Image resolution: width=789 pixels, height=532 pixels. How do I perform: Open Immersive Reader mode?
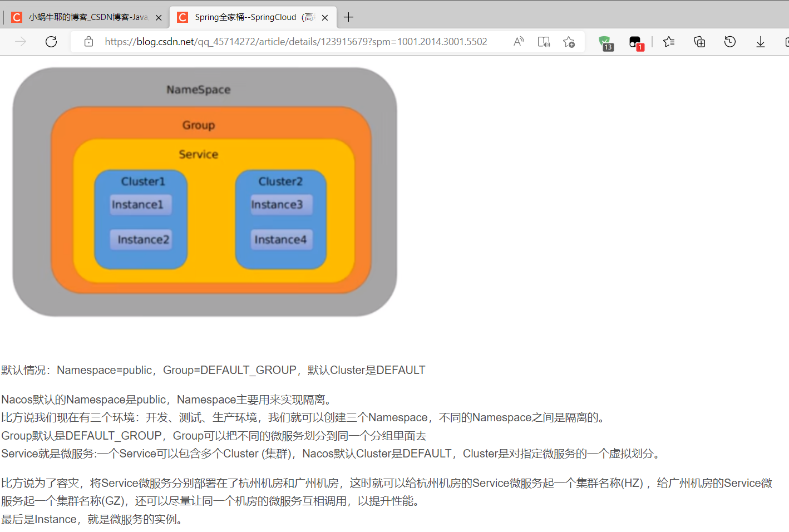pyautogui.click(x=544, y=41)
